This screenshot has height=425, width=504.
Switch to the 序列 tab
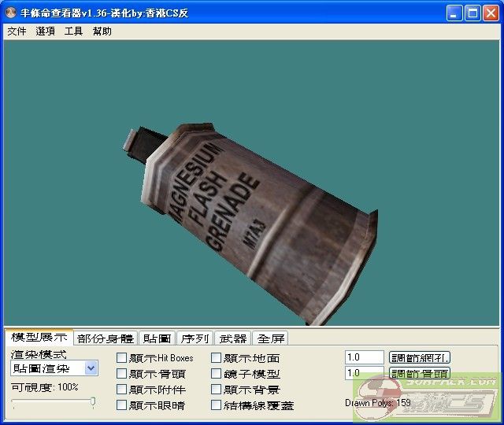(x=195, y=338)
